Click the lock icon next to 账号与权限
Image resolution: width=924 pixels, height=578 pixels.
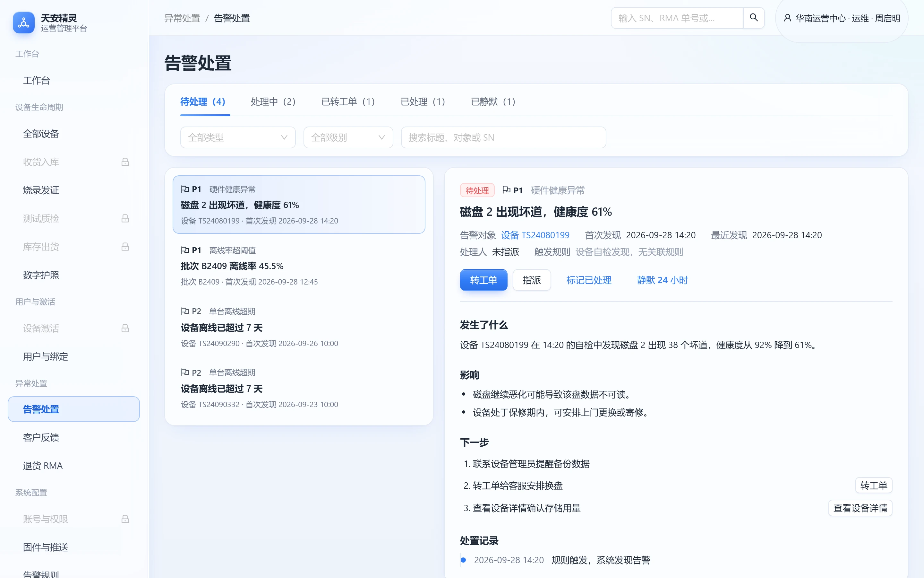click(125, 519)
